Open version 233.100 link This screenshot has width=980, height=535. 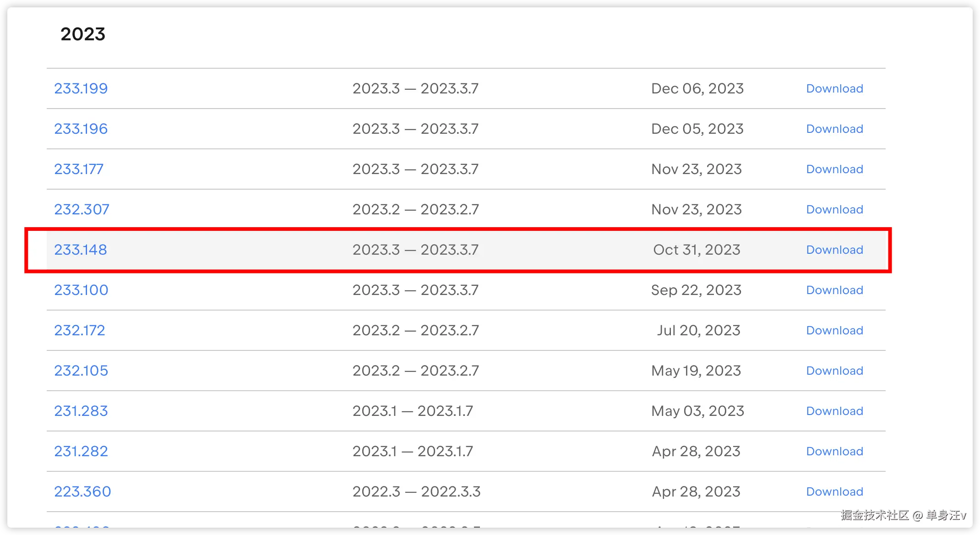pos(81,290)
